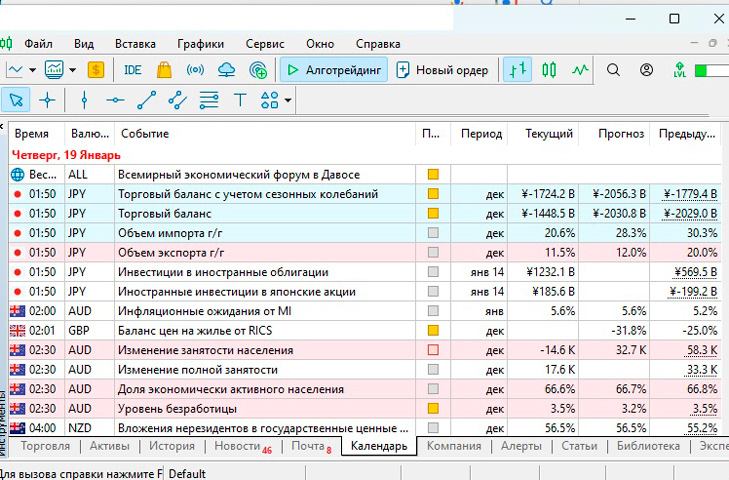Sort calendar by Прогноз column header

[x=620, y=133]
